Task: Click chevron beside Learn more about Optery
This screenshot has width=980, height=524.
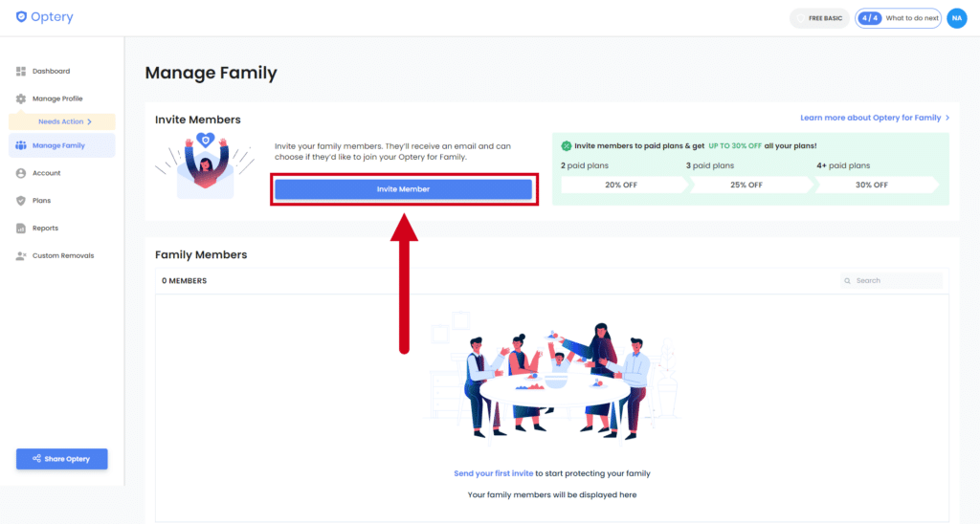Action: (947, 118)
